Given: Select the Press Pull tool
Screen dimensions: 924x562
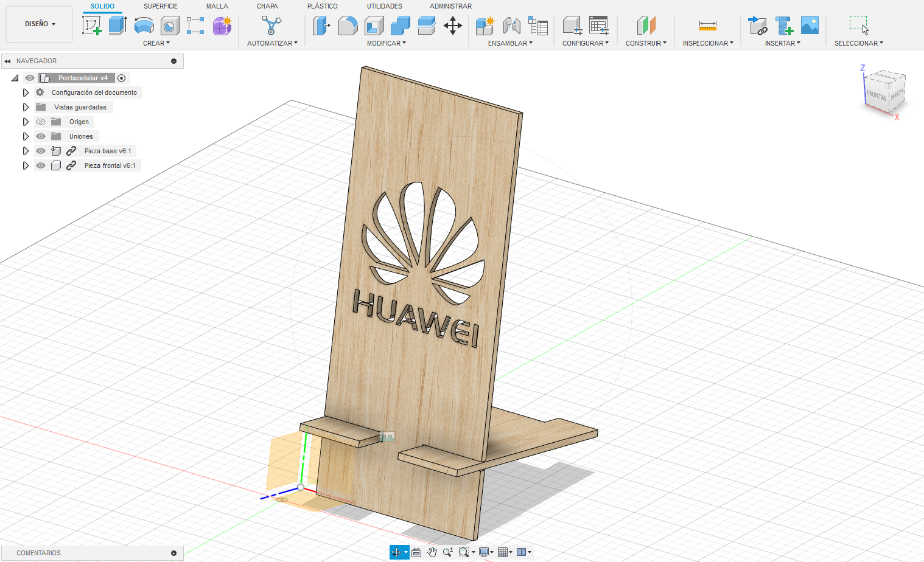Looking at the screenshot, I should click(321, 26).
